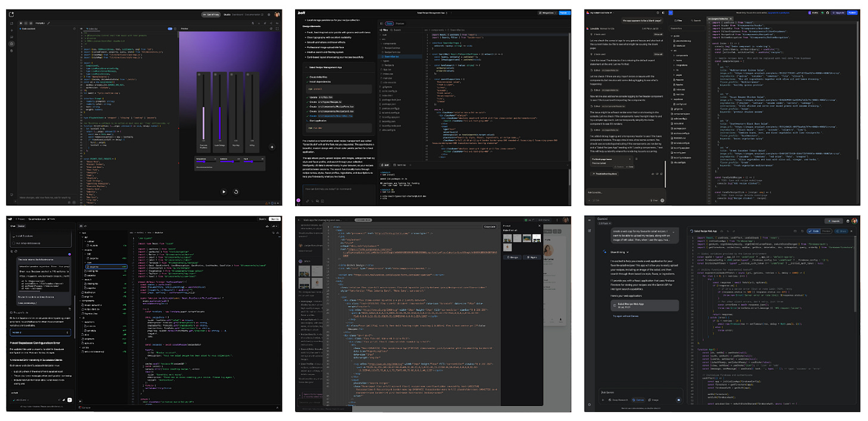Switch to Code view in Bolt

(389, 23)
